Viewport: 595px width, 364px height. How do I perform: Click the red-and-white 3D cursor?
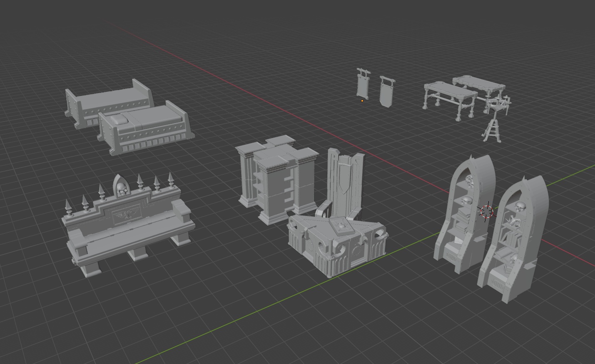click(x=487, y=212)
